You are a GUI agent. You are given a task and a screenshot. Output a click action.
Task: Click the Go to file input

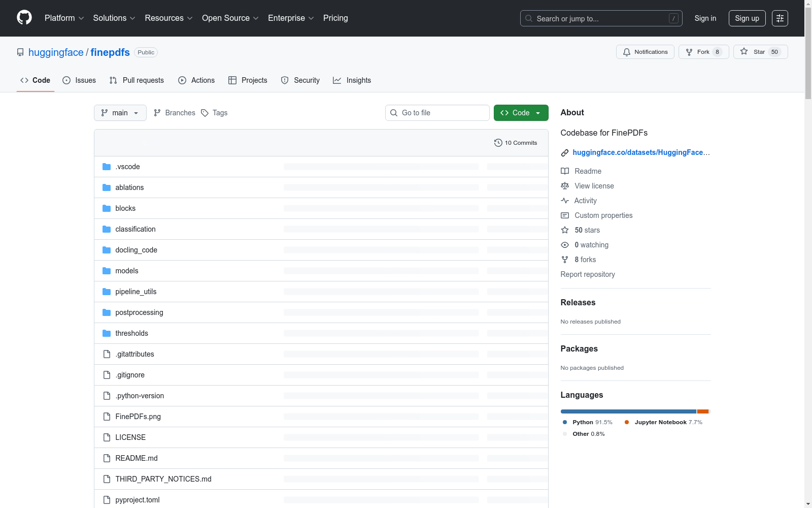tap(437, 113)
